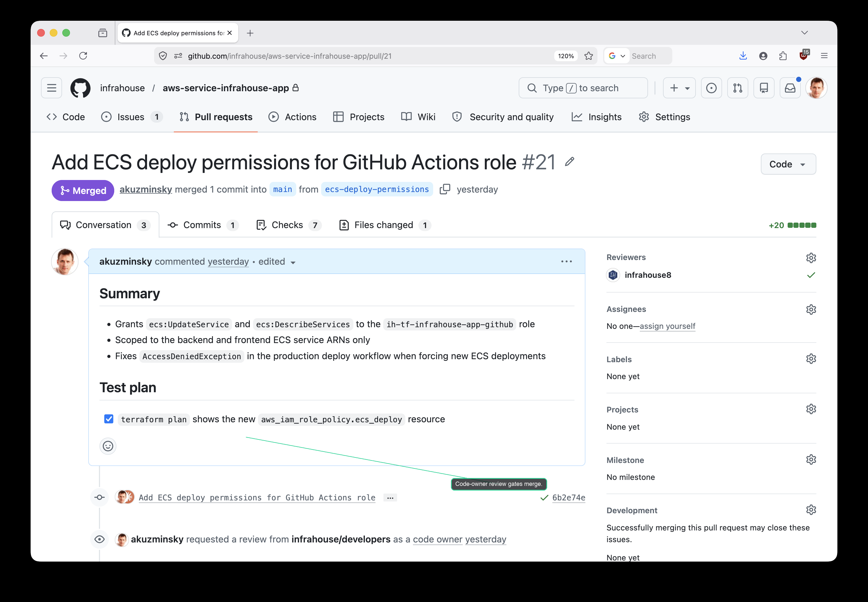This screenshot has width=868, height=602.
Task: List all tabs with the chevron
Action: (804, 33)
